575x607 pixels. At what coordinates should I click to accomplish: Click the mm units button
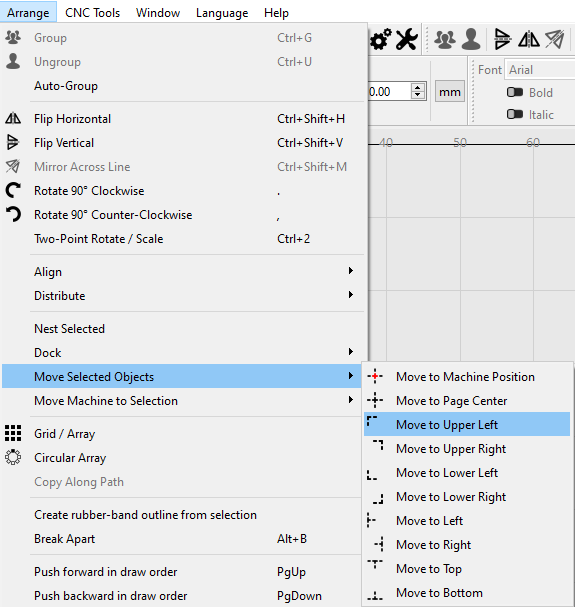coord(450,92)
